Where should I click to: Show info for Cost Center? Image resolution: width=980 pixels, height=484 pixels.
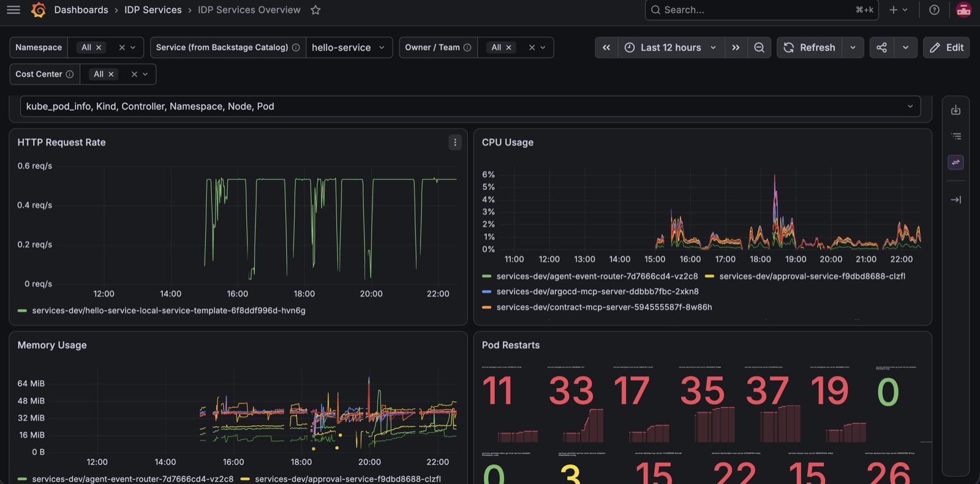click(70, 74)
